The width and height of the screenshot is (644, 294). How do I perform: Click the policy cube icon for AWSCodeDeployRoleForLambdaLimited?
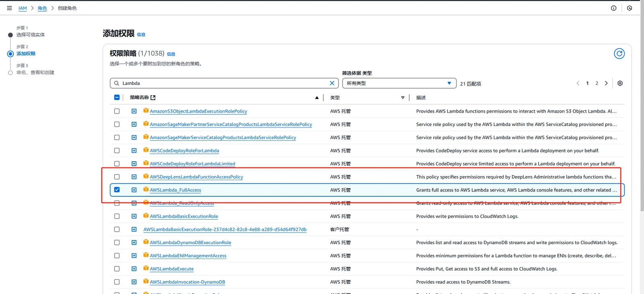pyautogui.click(x=146, y=163)
